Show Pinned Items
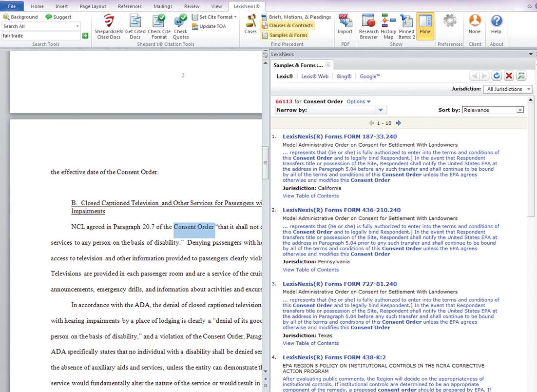This screenshot has width=537, height=392. (406, 27)
